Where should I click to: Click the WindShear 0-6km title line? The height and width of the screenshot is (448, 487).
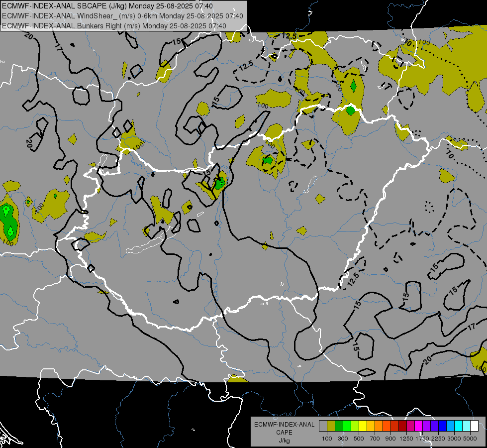122,16
